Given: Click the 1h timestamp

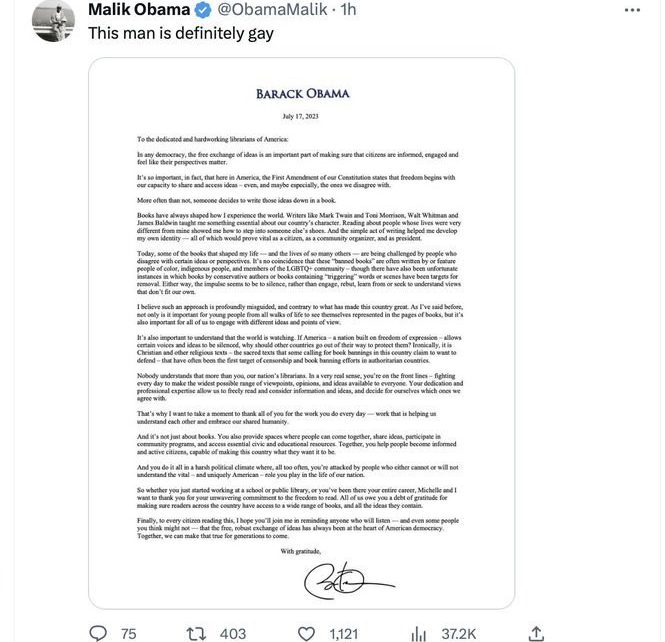Looking at the screenshot, I should click(x=348, y=9).
